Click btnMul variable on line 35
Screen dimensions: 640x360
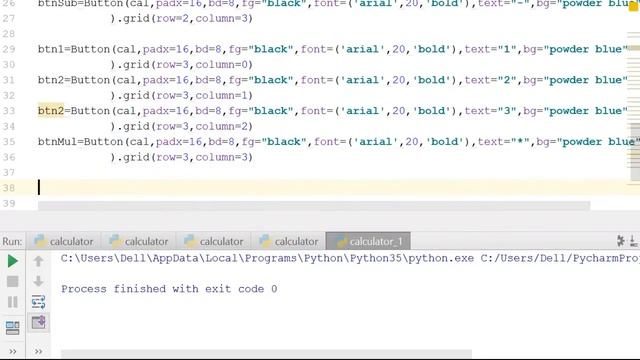click(x=58, y=142)
